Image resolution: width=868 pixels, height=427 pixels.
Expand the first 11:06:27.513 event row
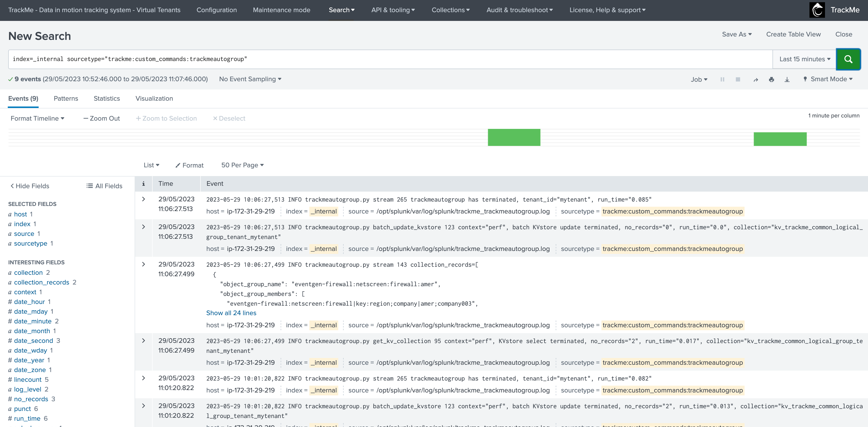point(144,199)
